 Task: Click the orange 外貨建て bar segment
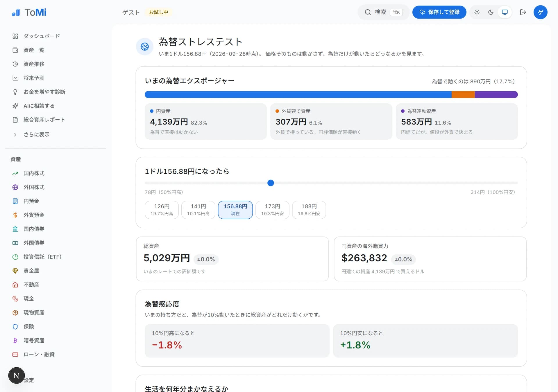(463, 94)
